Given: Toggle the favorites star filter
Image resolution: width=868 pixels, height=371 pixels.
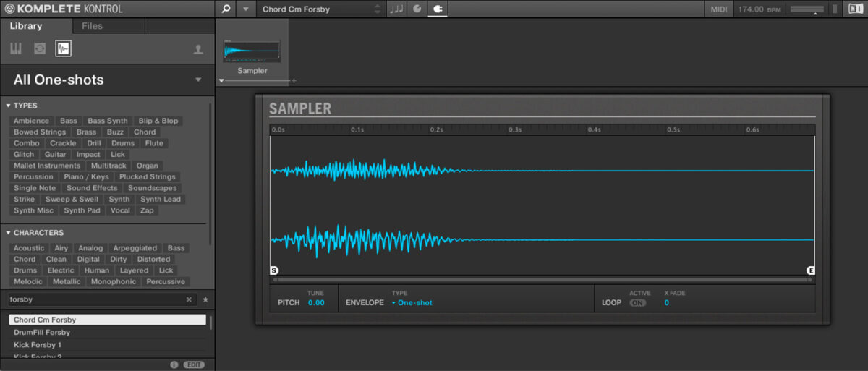Looking at the screenshot, I should 205,299.
